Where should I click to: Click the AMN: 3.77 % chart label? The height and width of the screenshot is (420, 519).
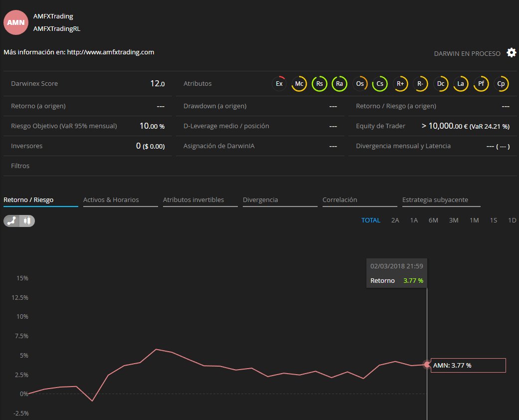(468, 365)
